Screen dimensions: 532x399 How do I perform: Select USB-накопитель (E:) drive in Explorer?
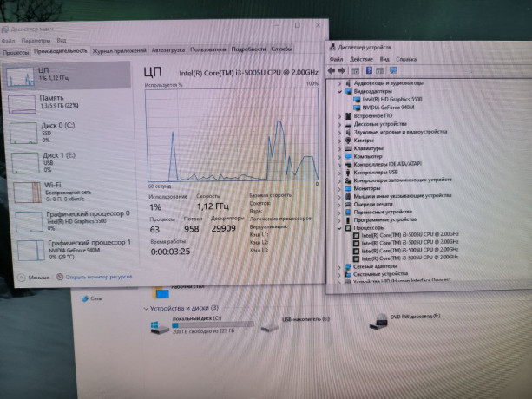[x=296, y=324]
